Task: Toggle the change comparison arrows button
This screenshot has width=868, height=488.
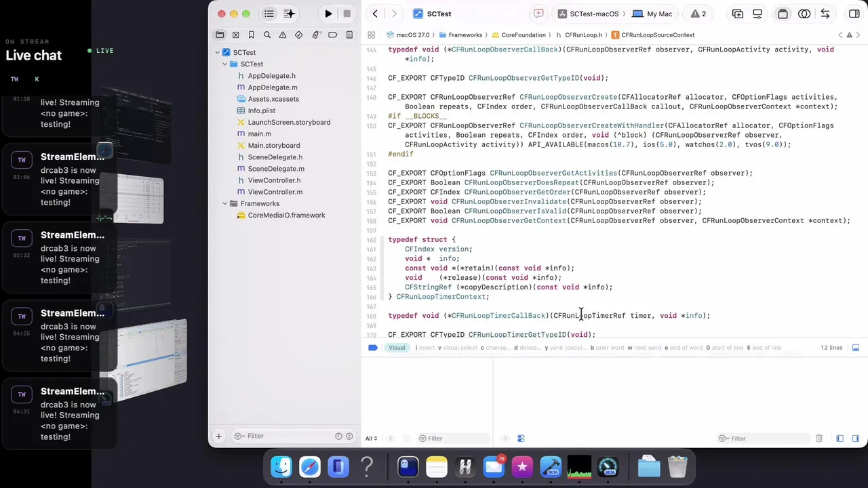Action: (825, 14)
